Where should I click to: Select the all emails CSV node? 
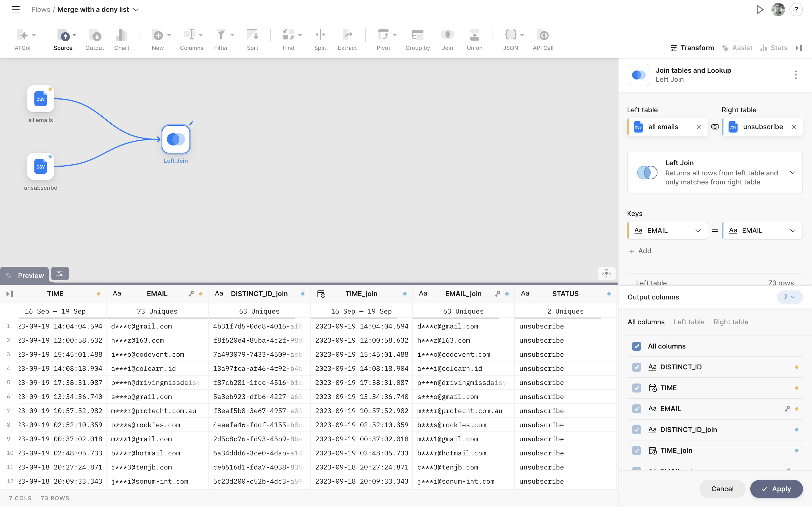pos(41,99)
